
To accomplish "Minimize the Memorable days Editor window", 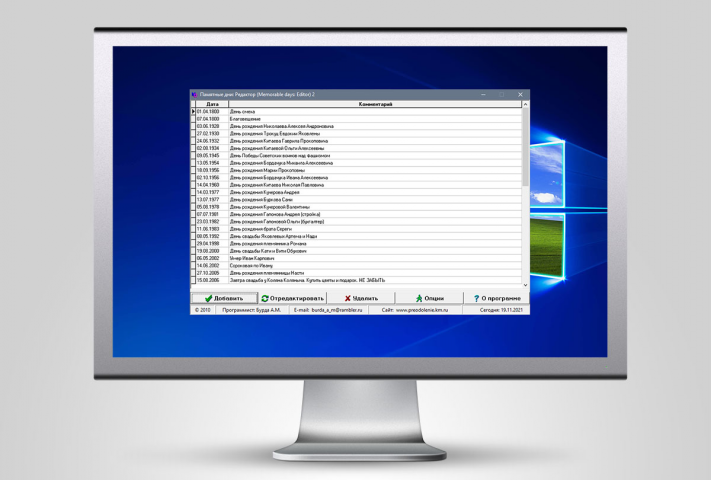I will [x=483, y=94].
